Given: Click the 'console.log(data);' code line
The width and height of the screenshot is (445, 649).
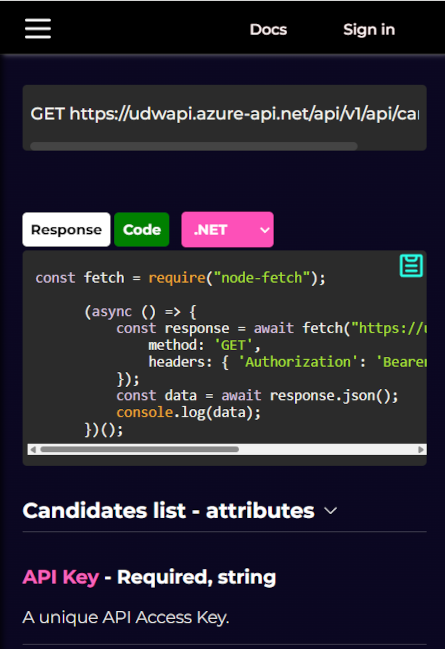Looking at the screenshot, I should pos(188,413).
